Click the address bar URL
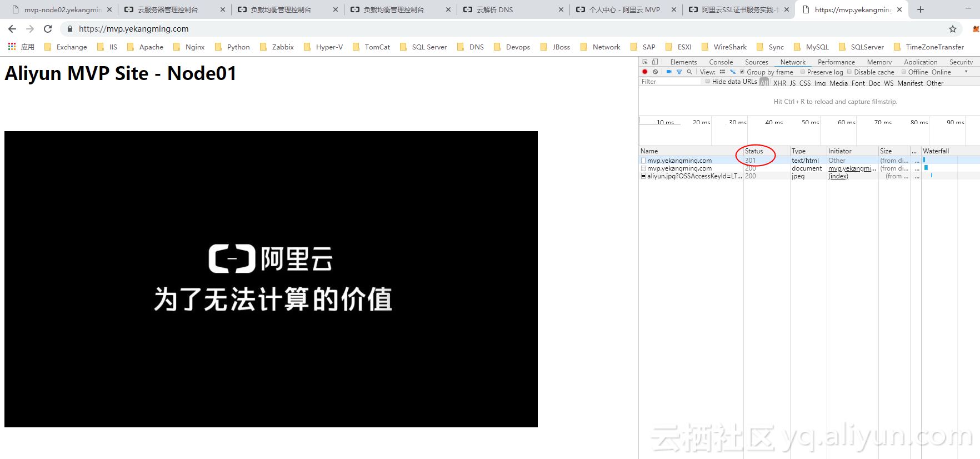Image resolution: width=980 pixels, height=459 pixels. (133, 29)
